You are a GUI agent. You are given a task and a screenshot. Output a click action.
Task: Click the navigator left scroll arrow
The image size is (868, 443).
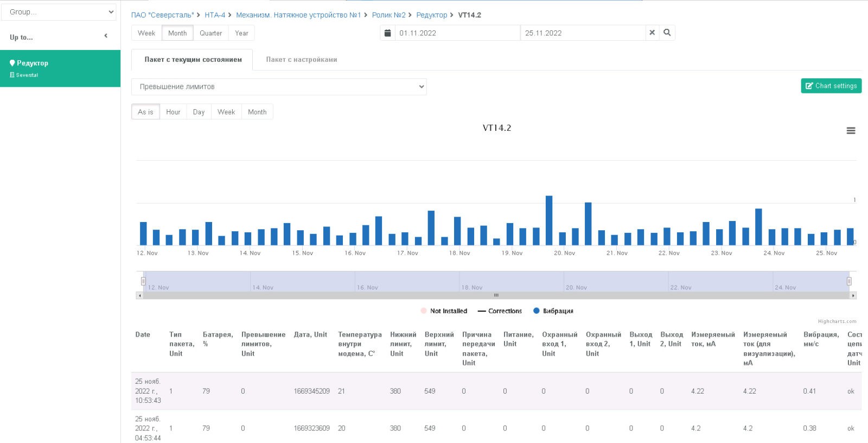pyautogui.click(x=139, y=296)
